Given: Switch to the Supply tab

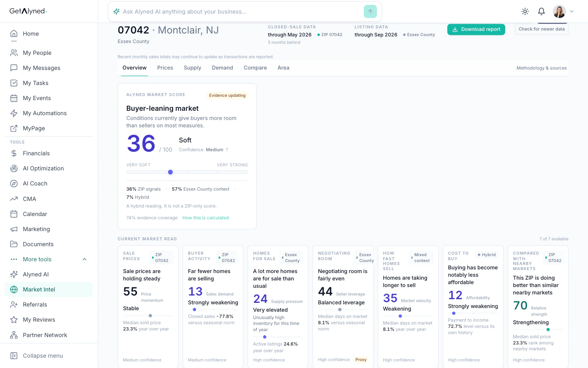Looking at the screenshot, I should 193,68.
